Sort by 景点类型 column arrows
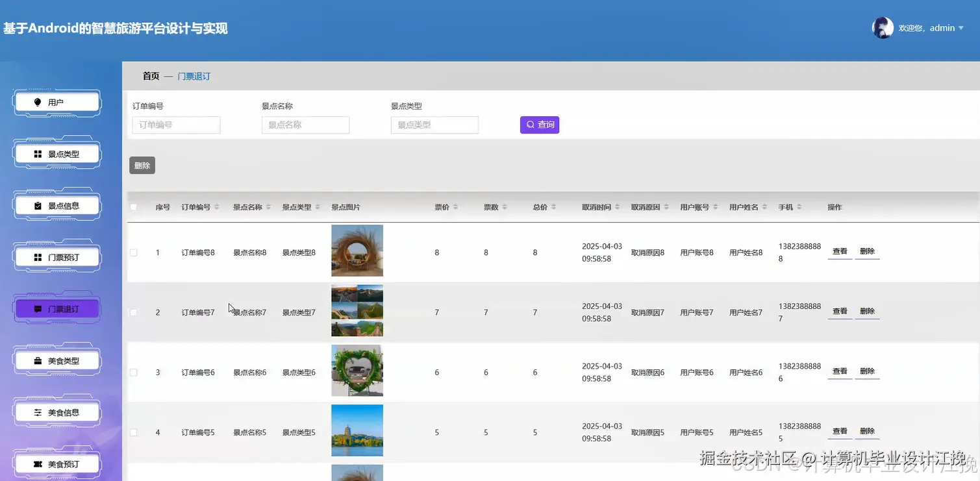 coord(318,207)
